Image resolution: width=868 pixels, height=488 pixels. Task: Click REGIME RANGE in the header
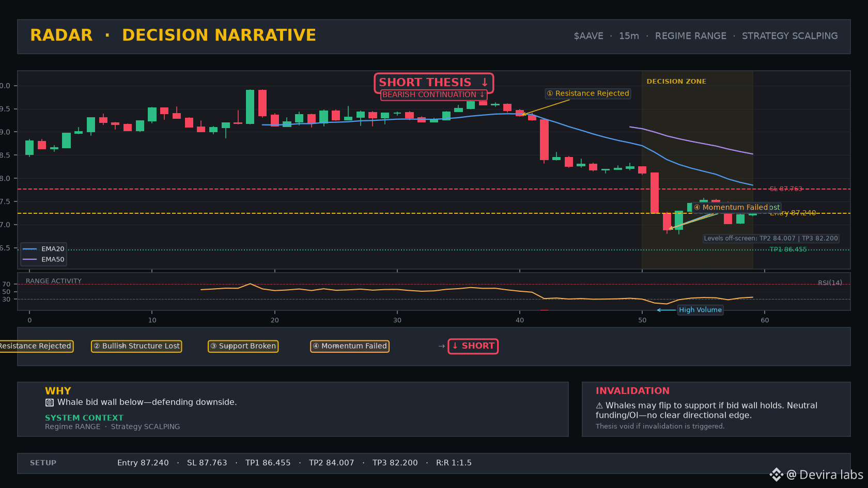691,36
